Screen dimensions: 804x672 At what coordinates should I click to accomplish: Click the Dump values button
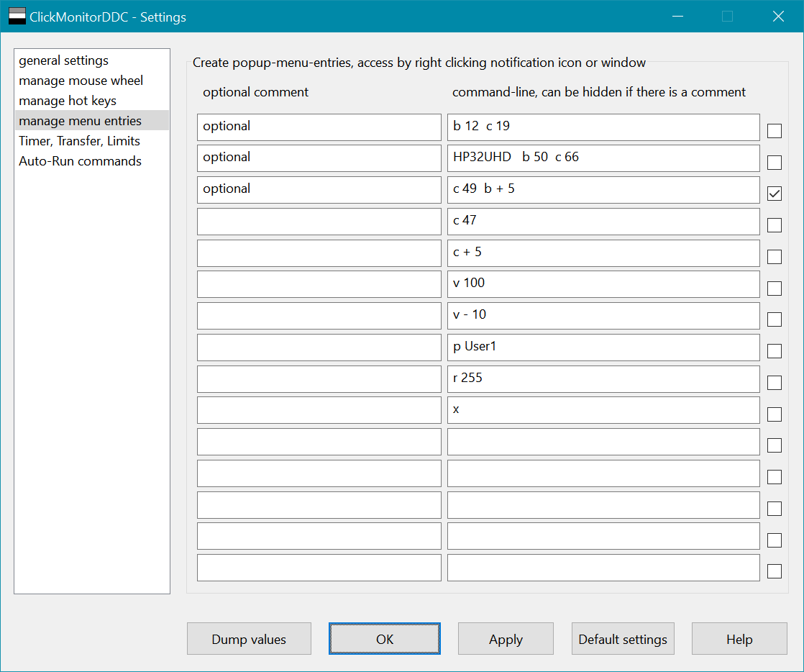[x=249, y=639]
